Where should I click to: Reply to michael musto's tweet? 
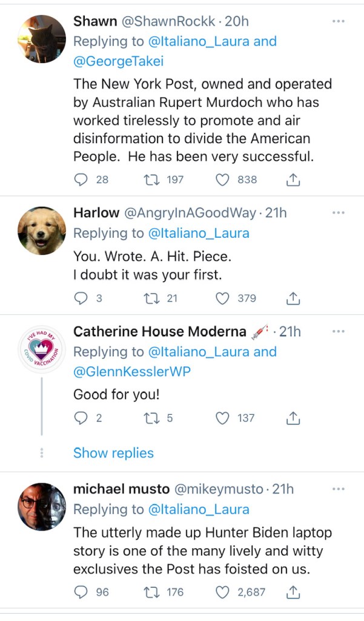(82, 592)
